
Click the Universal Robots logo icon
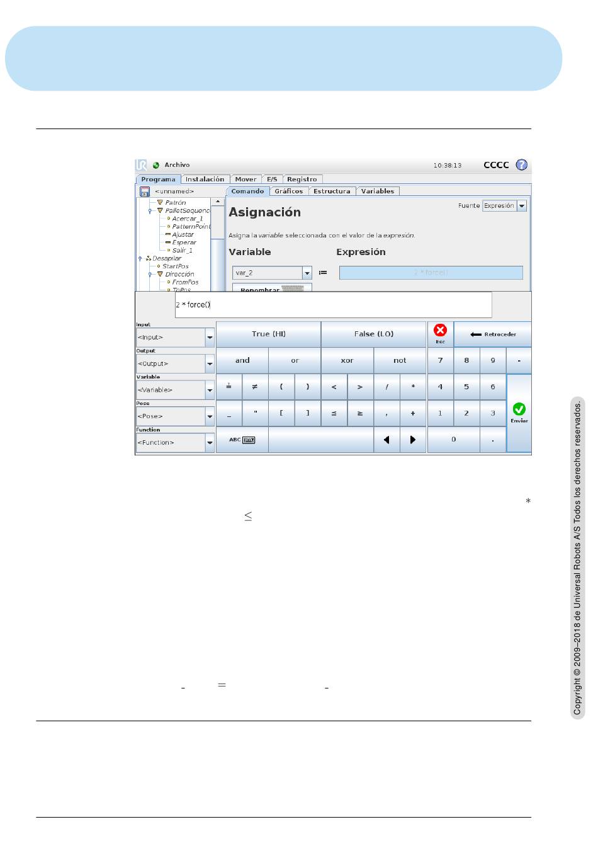(141, 165)
